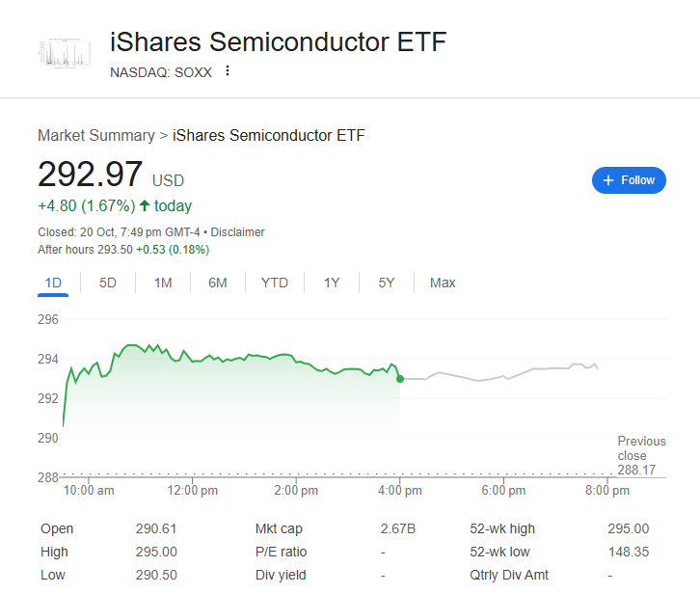Click the plus icon in Follow button

pyautogui.click(x=607, y=180)
